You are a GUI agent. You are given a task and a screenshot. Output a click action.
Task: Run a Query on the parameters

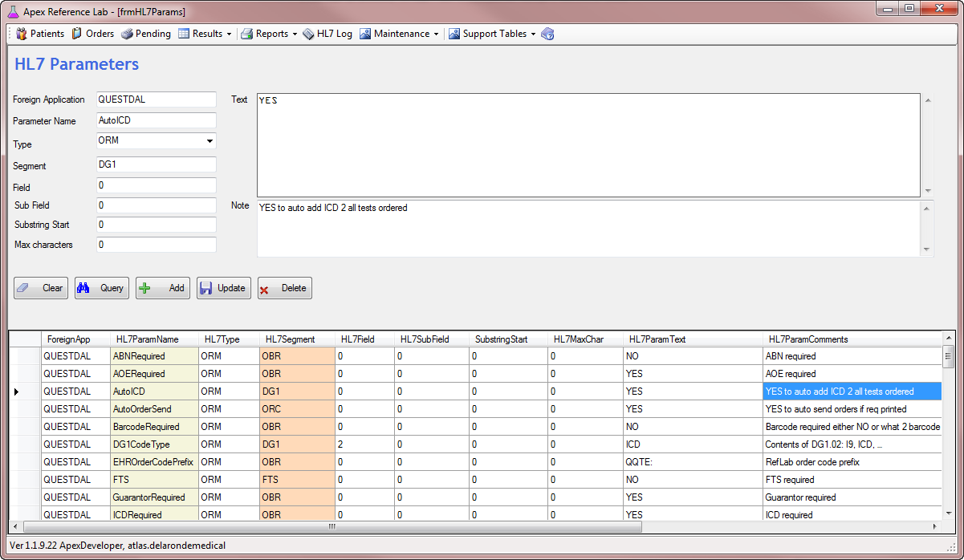tap(102, 288)
